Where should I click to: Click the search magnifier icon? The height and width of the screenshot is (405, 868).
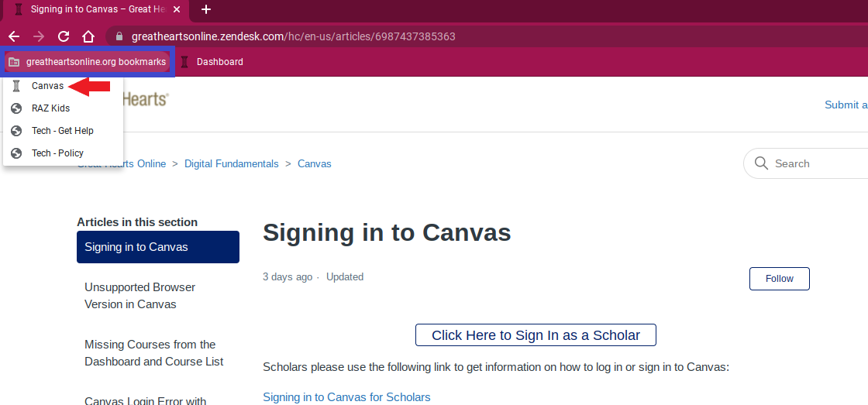[x=761, y=163]
